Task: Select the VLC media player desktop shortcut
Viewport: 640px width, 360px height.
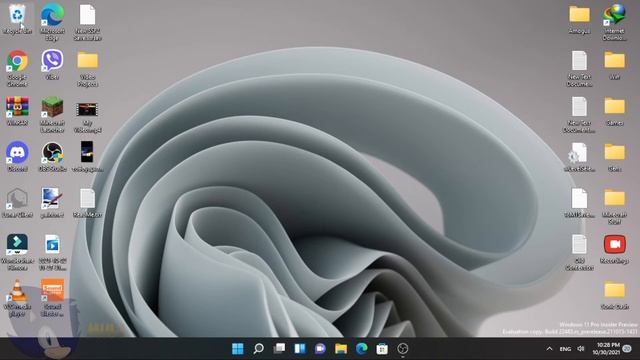Action: (17, 298)
